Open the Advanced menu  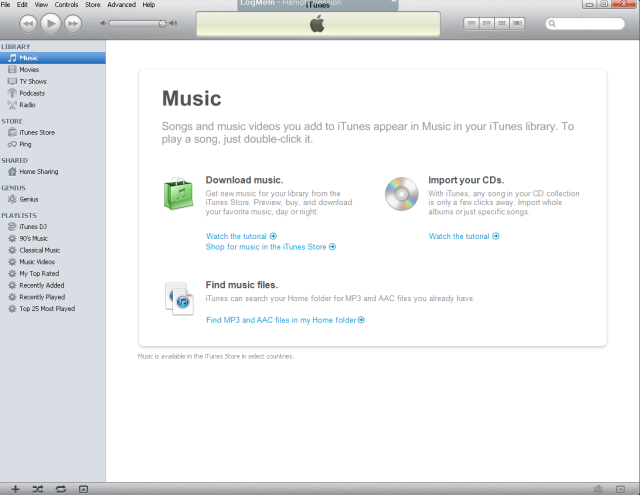pos(121,4)
